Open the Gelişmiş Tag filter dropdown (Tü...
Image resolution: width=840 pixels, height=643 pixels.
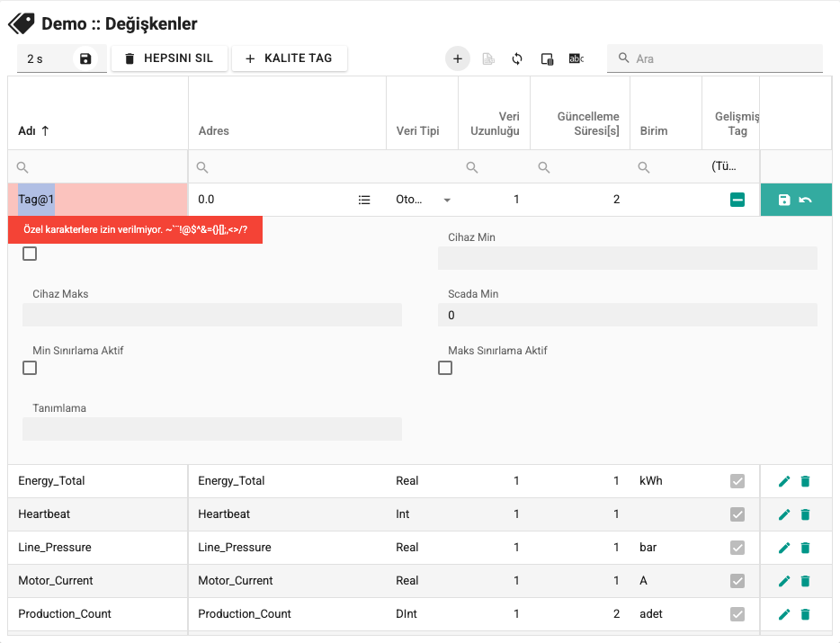click(x=730, y=166)
